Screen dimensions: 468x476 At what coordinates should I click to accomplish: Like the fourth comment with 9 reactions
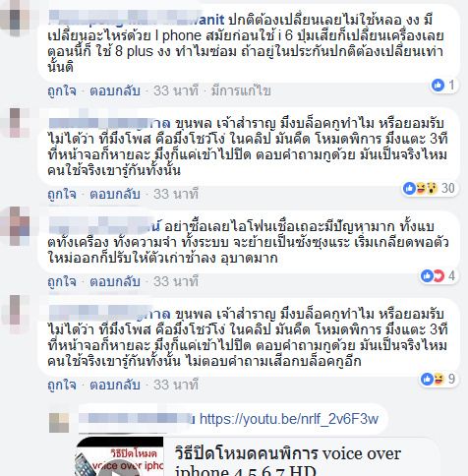point(62,385)
